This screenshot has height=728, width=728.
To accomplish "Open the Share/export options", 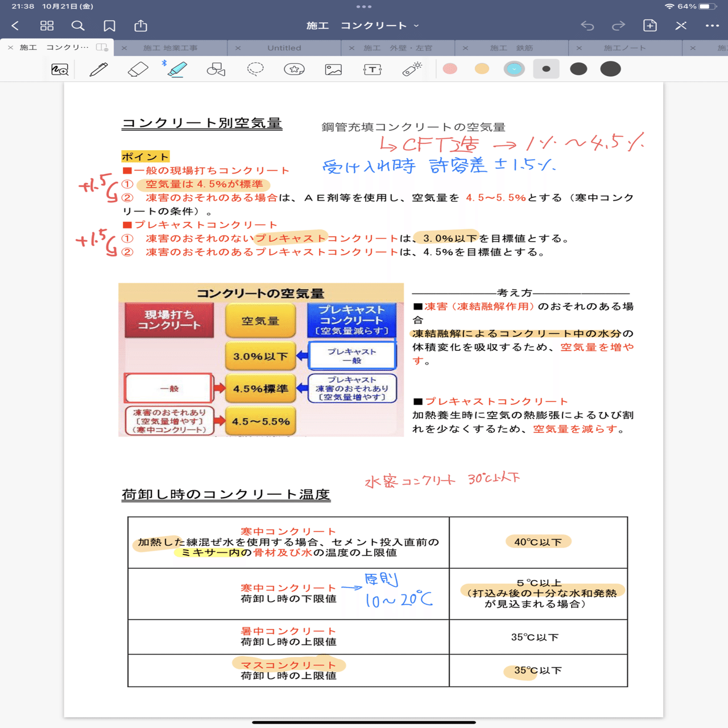I will [x=139, y=25].
